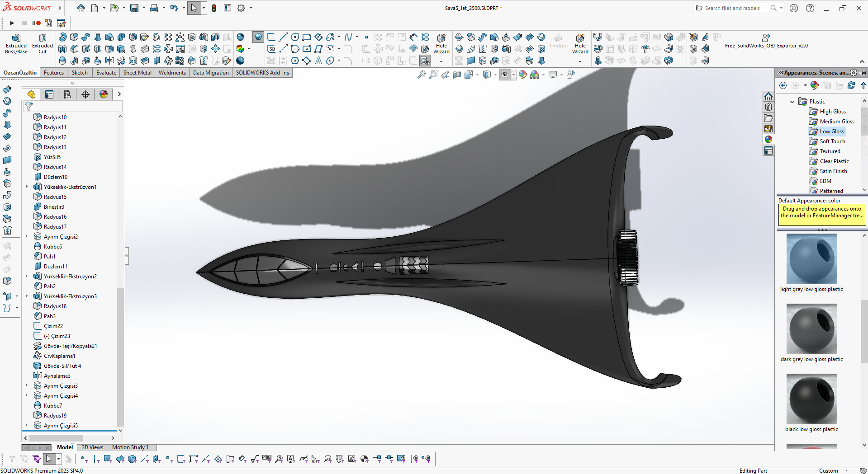Viewport: 868px width, 474px height.
Task: Click the Extruded Cut button
Action: pyautogui.click(x=43, y=44)
